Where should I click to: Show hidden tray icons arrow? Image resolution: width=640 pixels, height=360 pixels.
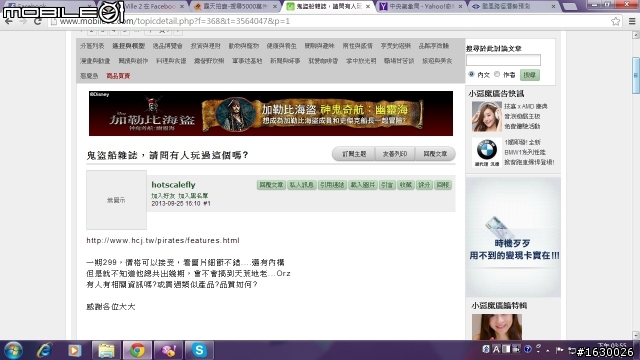(547, 350)
